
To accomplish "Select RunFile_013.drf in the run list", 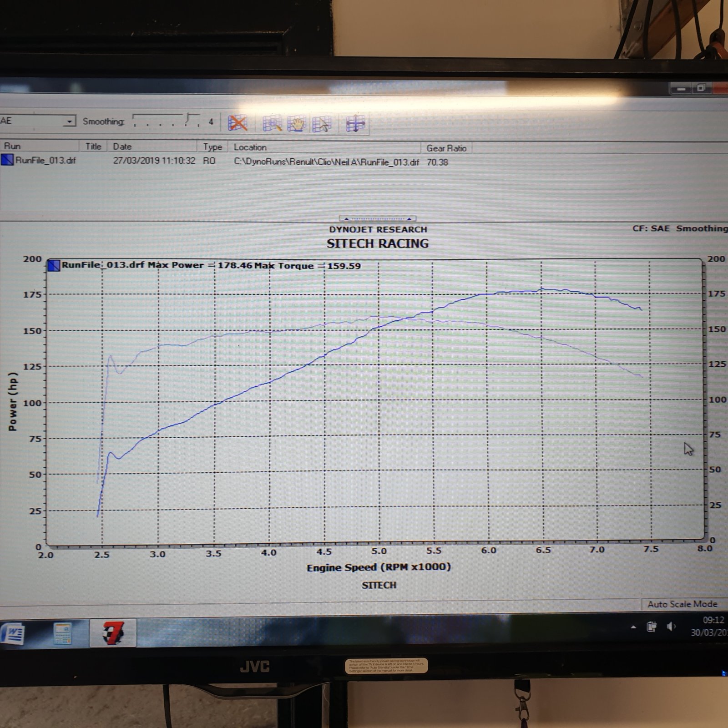I will 45,160.
